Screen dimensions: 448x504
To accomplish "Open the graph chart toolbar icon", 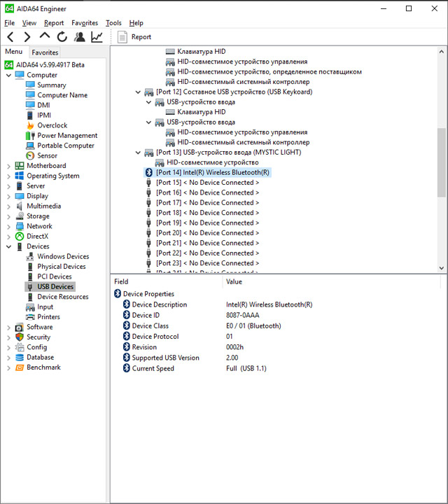I will [x=97, y=36].
